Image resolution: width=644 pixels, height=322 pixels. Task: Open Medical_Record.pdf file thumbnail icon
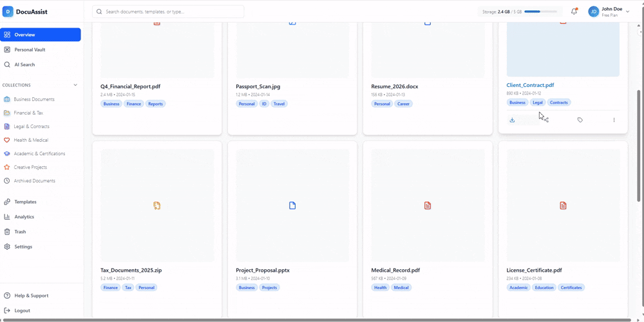coord(428,205)
